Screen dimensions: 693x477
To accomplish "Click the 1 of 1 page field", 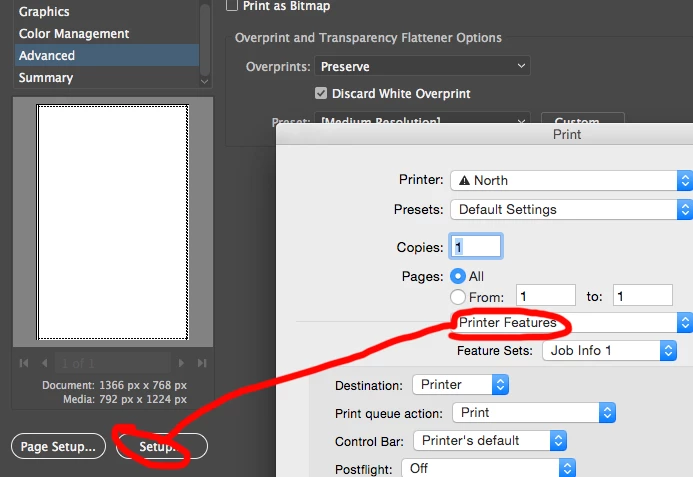I will coord(113,363).
